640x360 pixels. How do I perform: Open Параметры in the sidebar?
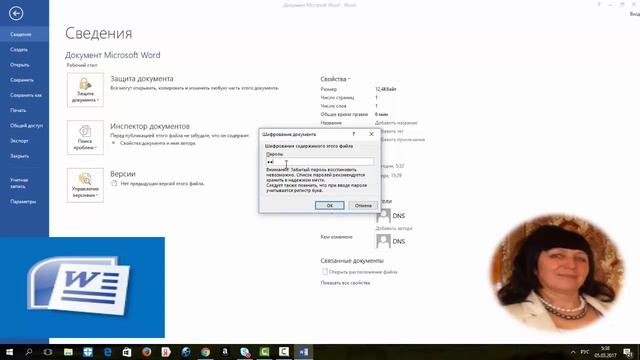coord(24,202)
